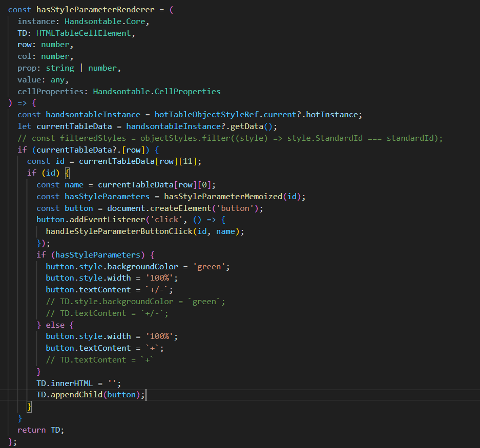The image size is (480, 448).
Task: Click the handleStyleParameterButtonClick call
Action: pyautogui.click(x=145, y=231)
